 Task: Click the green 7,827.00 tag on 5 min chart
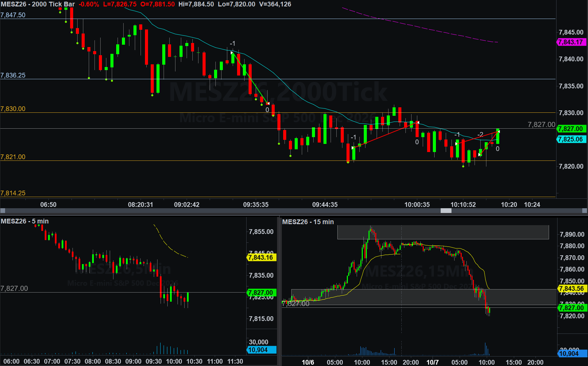coord(261,293)
